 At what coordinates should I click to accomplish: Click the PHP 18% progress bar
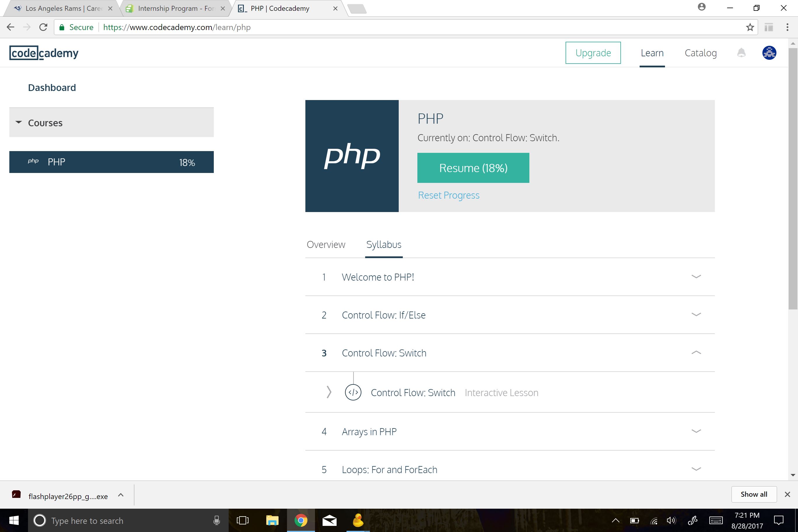pyautogui.click(x=111, y=162)
